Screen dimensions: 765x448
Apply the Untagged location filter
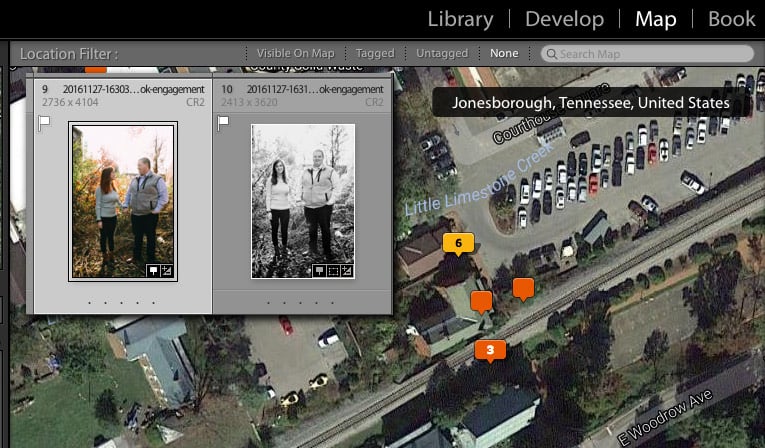click(x=442, y=53)
